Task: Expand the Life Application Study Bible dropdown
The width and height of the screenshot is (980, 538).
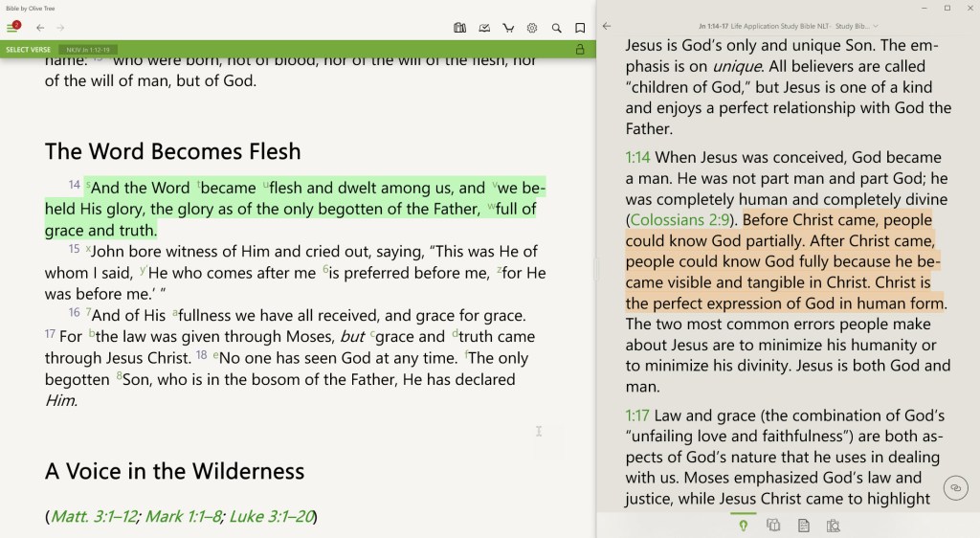Action: [x=876, y=26]
